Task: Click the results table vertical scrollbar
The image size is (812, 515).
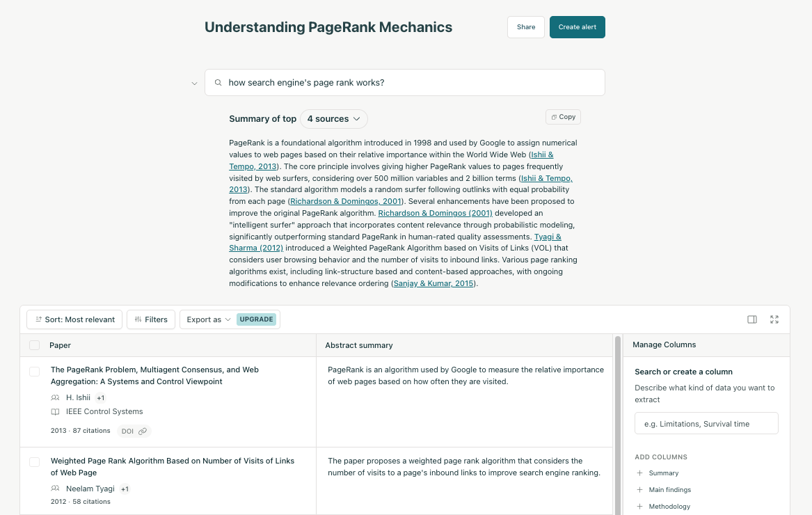Action: pyautogui.click(x=616, y=418)
